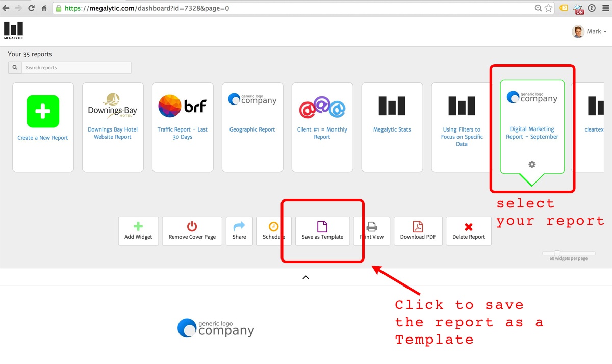Open Downings Bay Hotel Website Report

pos(113,133)
